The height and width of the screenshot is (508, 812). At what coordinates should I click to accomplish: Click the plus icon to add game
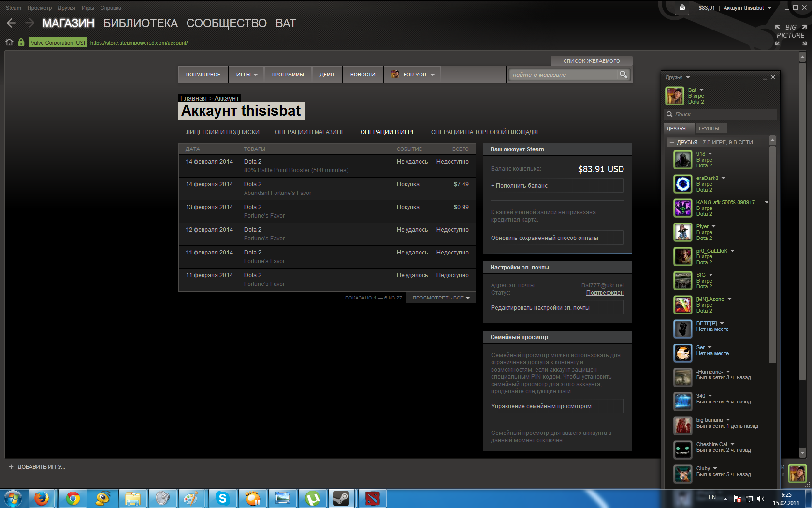tap(11, 467)
